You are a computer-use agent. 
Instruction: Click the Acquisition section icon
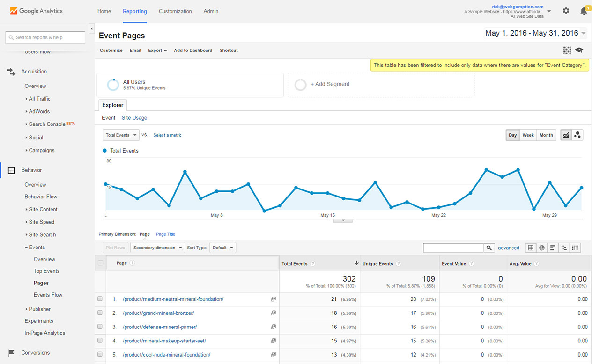pyautogui.click(x=11, y=72)
